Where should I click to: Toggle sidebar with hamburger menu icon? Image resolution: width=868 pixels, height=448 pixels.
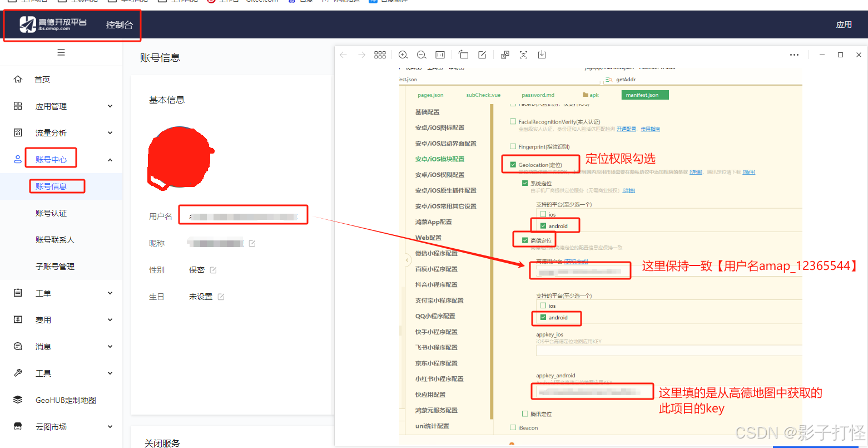[x=61, y=52]
